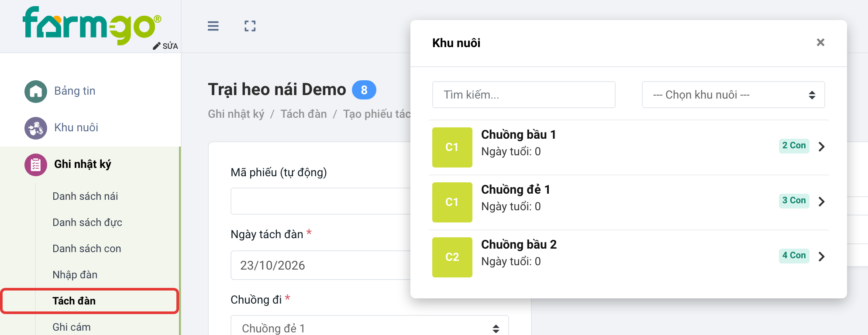The height and width of the screenshot is (335, 868).
Task: Open Nhập đàn submenu item
Action: tap(75, 275)
